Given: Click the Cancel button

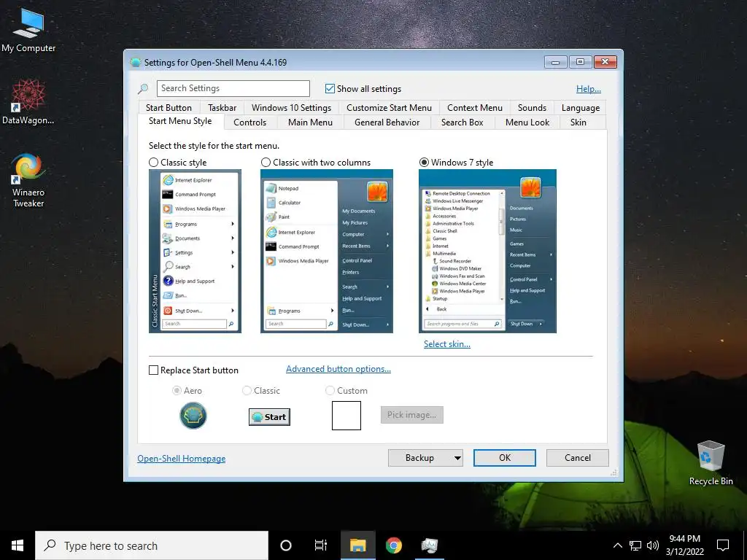Looking at the screenshot, I should [x=578, y=458].
